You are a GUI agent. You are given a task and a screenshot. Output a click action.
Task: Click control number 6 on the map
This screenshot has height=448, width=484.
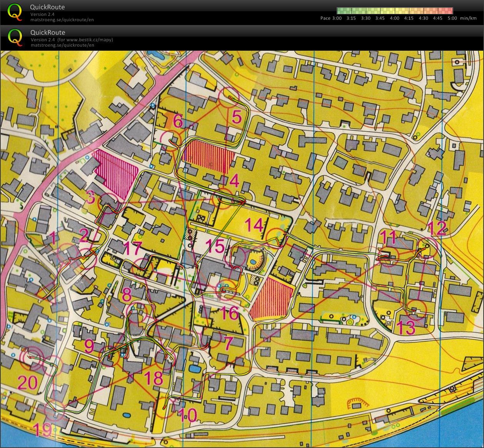coord(178,121)
